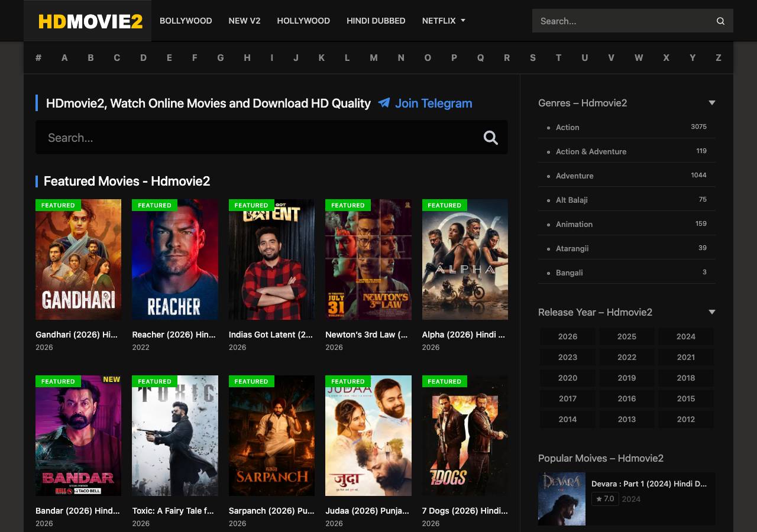Click the Reacher (2026) title link
The height and width of the screenshot is (532, 757).
174,335
